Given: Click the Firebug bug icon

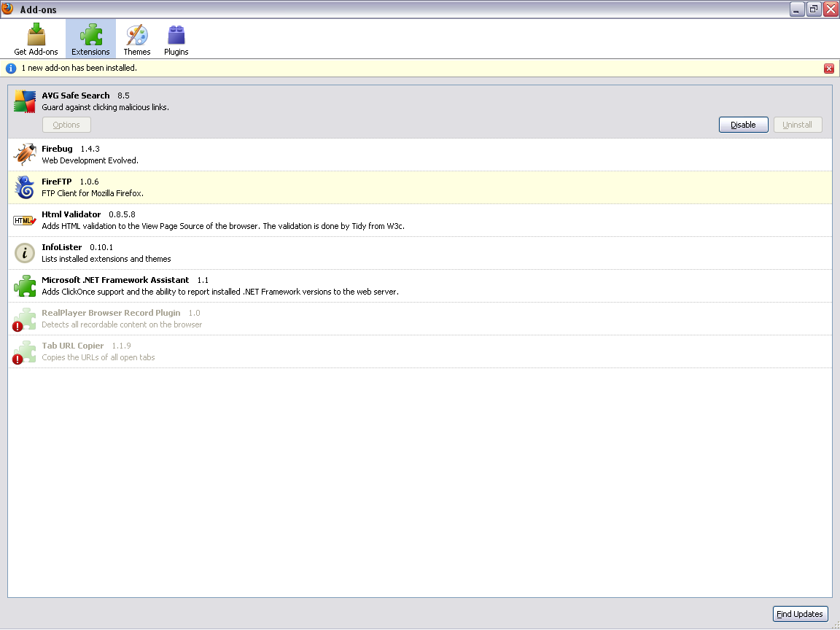Looking at the screenshot, I should click(25, 155).
